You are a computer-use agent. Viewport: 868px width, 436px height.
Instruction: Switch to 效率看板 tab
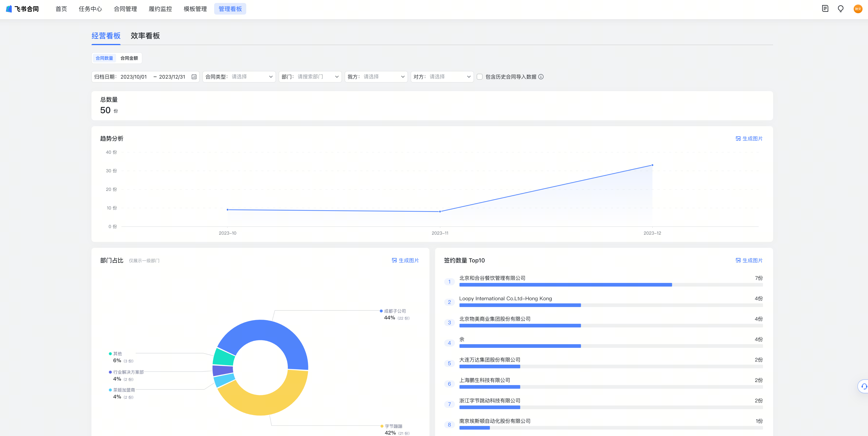pos(145,36)
